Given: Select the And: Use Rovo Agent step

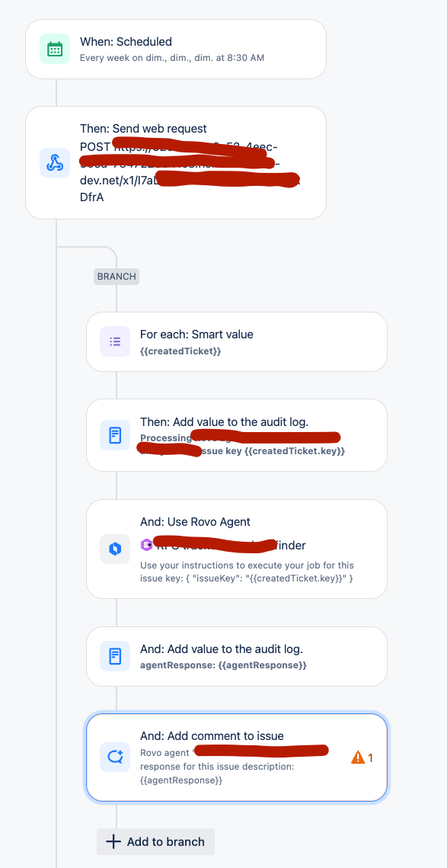Looking at the screenshot, I should (x=237, y=549).
